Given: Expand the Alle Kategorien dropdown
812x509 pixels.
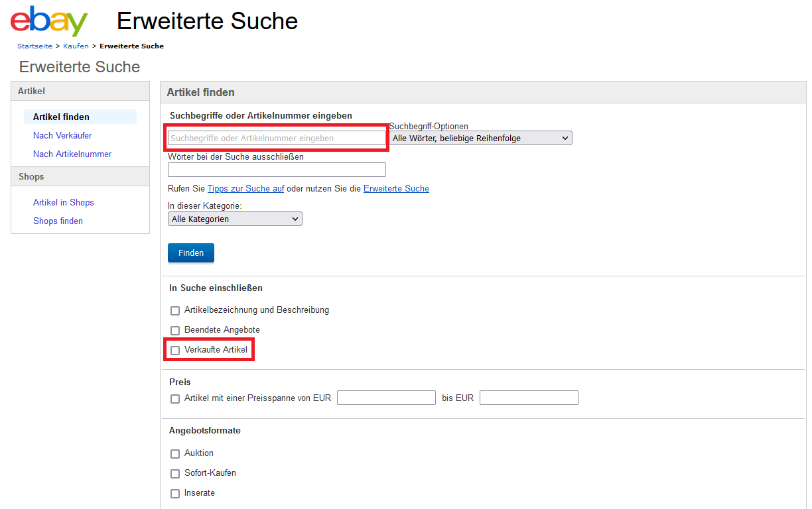Looking at the screenshot, I should pos(235,219).
